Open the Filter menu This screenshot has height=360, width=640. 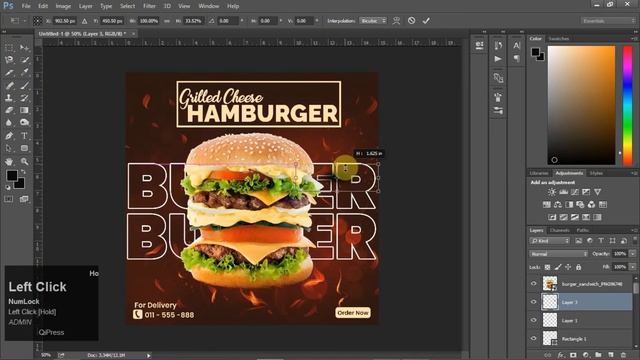click(x=149, y=6)
